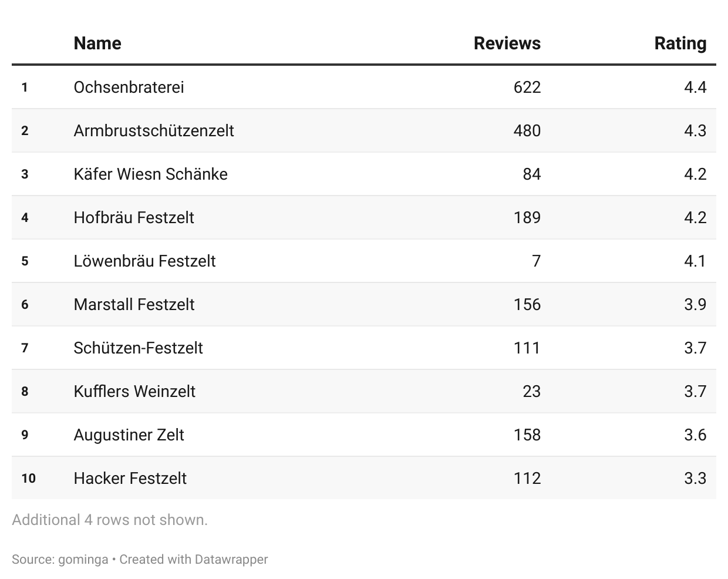Click the "Created with Datawrapper" credit

pyautogui.click(x=194, y=560)
